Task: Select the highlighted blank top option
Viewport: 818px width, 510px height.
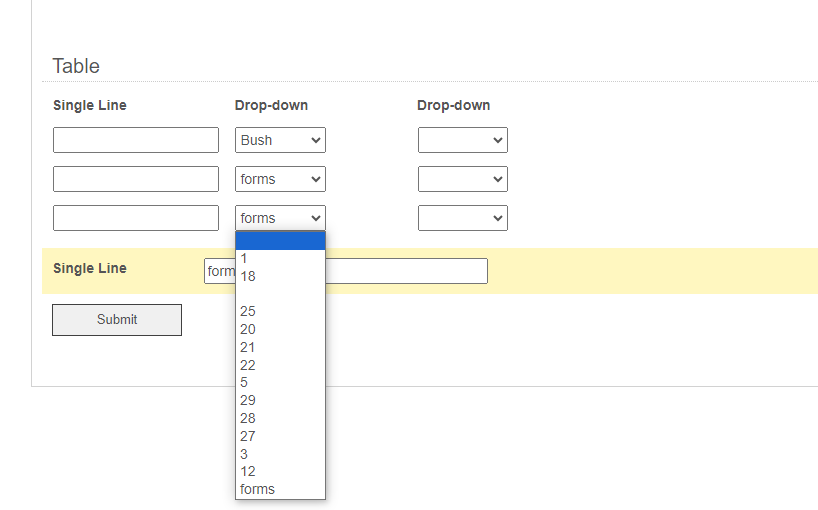Action: (280, 241)
